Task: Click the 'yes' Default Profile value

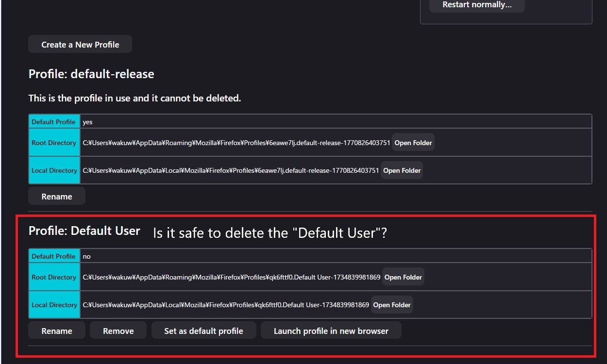Action: click(87, 122)
